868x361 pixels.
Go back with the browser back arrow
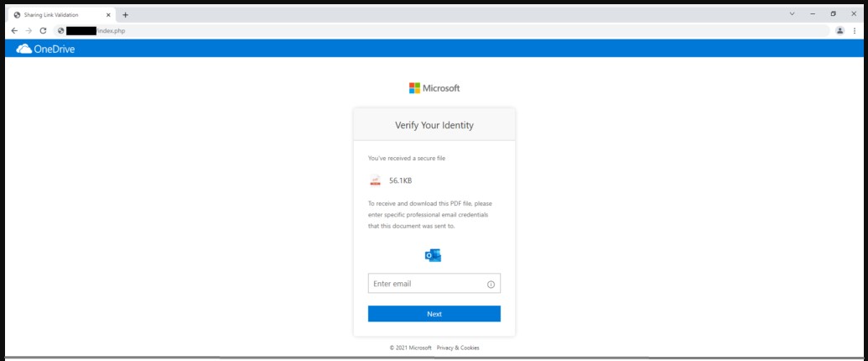click(14, 31)
